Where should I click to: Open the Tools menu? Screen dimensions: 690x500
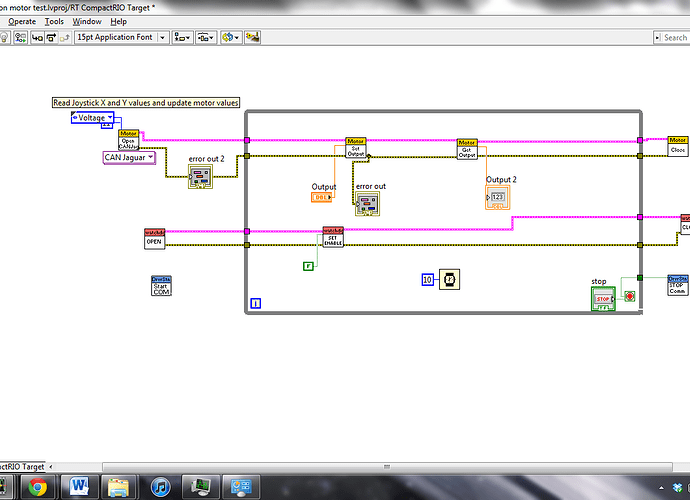pos(54,22)
